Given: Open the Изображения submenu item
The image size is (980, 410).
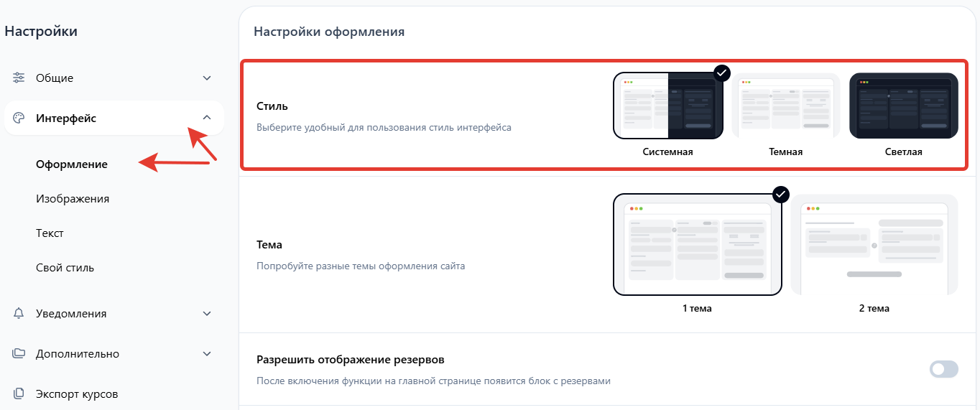Looking at the screenshot, I should [x=73, y=198].
